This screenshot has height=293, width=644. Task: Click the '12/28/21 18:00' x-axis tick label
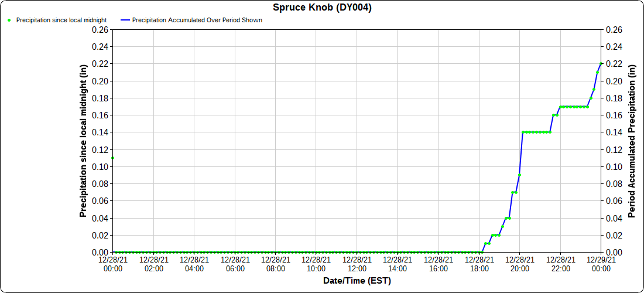(x=479, y=264)
